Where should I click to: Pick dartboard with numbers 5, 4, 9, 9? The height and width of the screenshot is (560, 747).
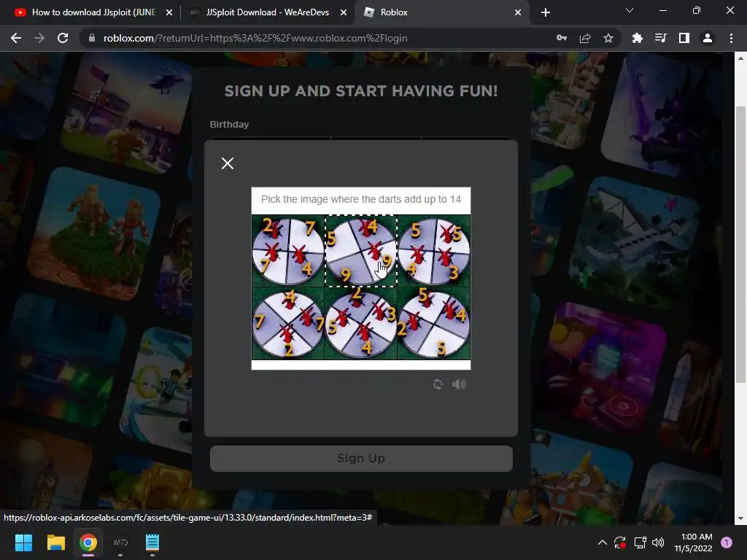point(360,251)
